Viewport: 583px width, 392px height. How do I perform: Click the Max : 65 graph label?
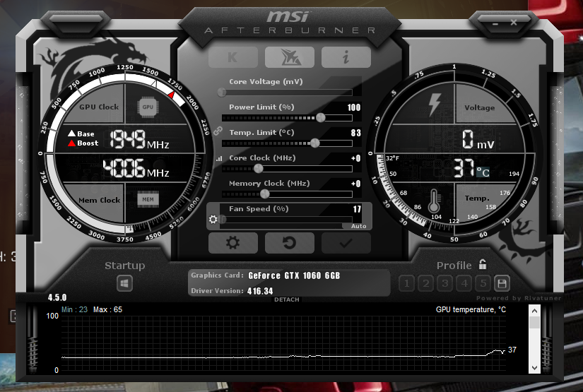107,309
